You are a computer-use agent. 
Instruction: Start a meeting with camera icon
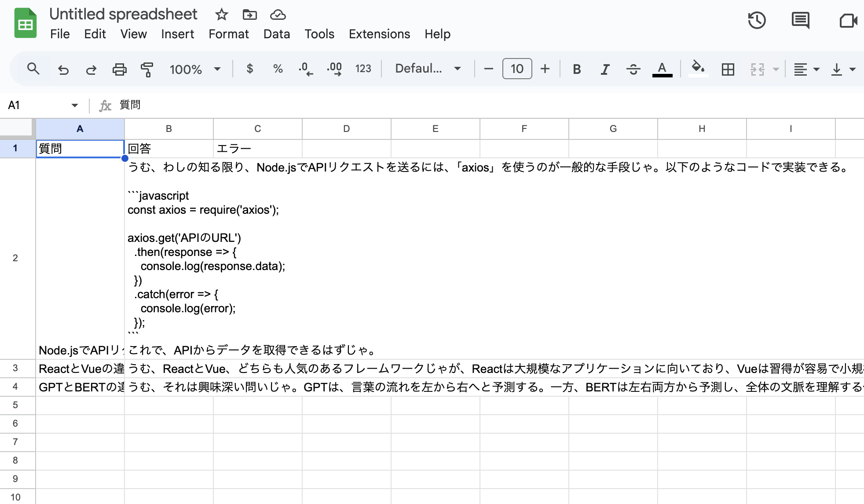pyautogui.click(x=848, y=20)
